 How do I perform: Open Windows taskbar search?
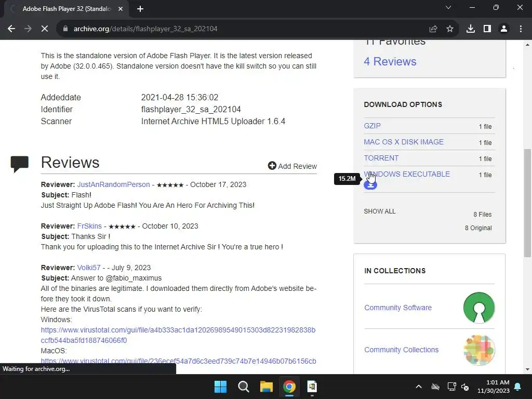click(x=243, y=387)
